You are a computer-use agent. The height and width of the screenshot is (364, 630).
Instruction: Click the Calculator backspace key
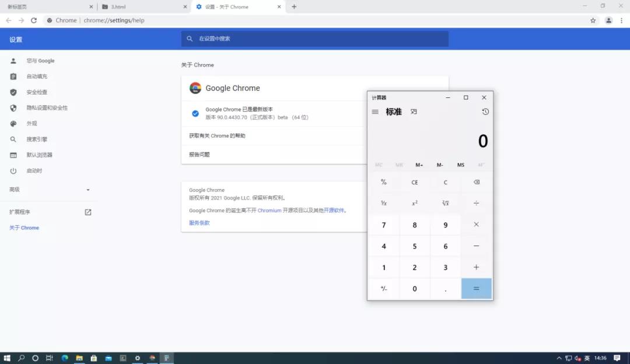(476, 183)
